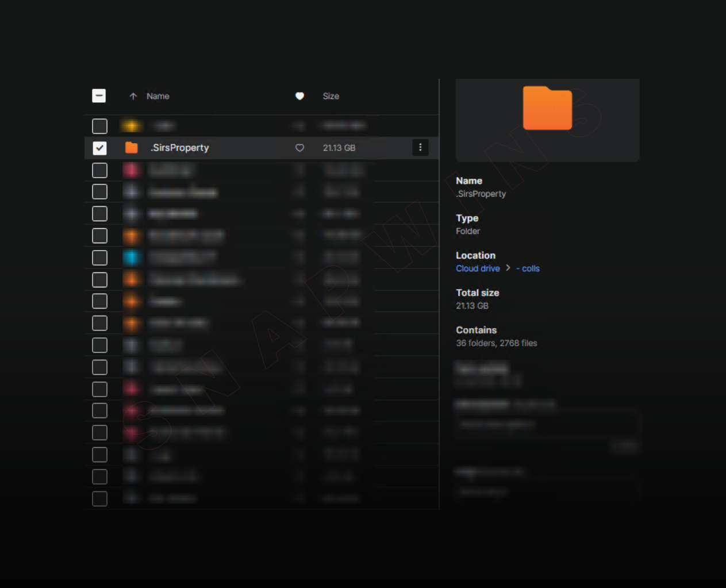Sort the list by Size column
This screenshot has width=726, height=588.
[x=331, y=97]
